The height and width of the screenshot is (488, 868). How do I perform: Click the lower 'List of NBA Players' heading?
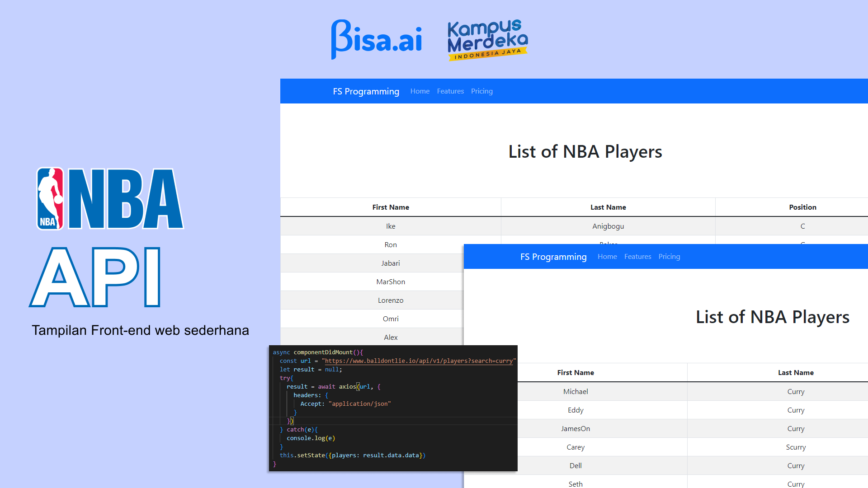click(773, 317)
